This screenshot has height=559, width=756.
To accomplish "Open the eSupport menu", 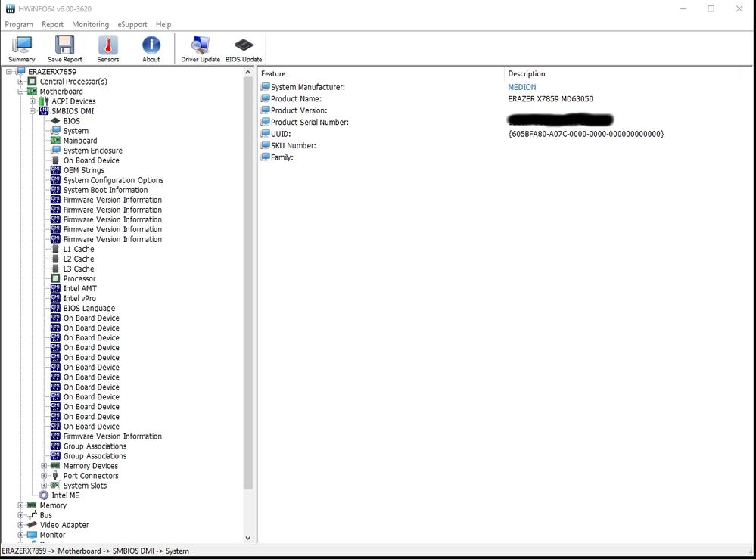I will (x=132, y=24).
